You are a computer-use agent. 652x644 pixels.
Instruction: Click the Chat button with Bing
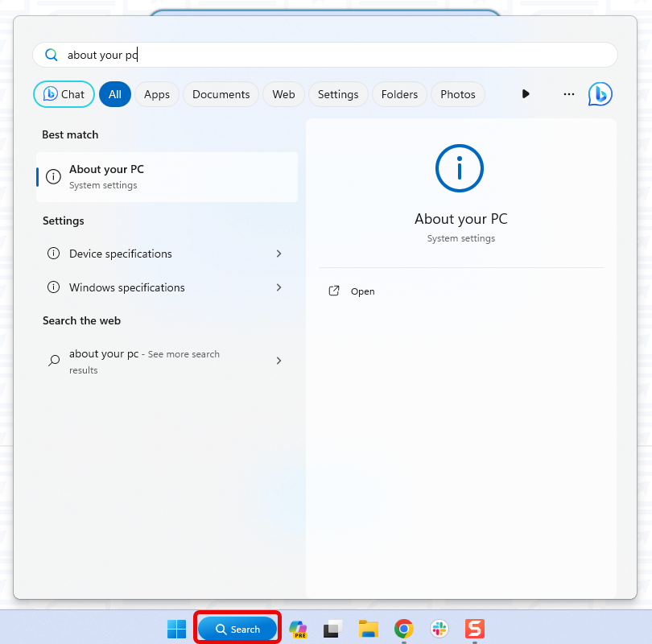click(64, 94)
